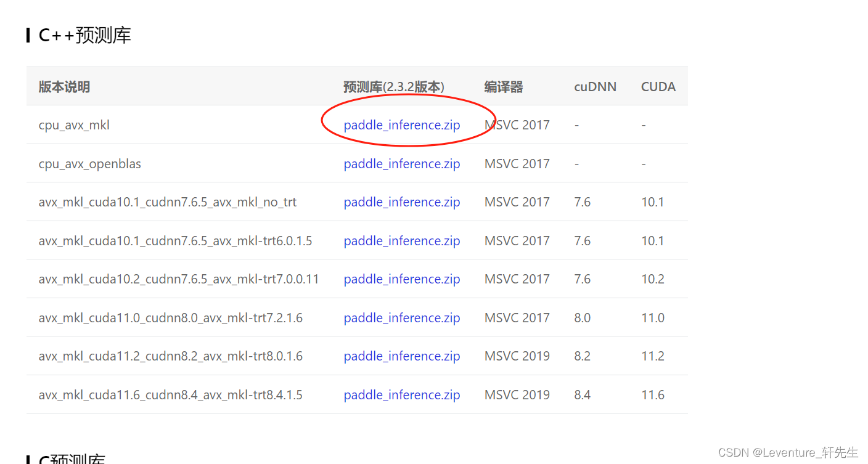Click the C++预测库 section heading
Screen dimensions: 868x464
84,35
